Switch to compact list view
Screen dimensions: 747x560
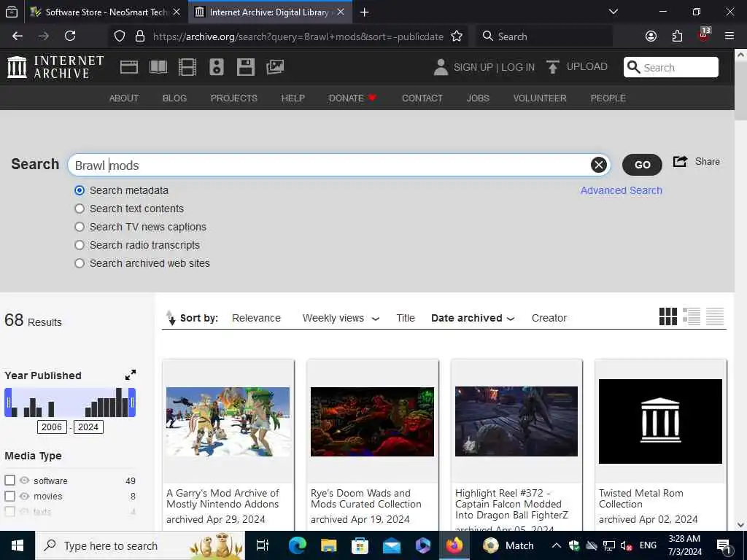pos(715,316)
